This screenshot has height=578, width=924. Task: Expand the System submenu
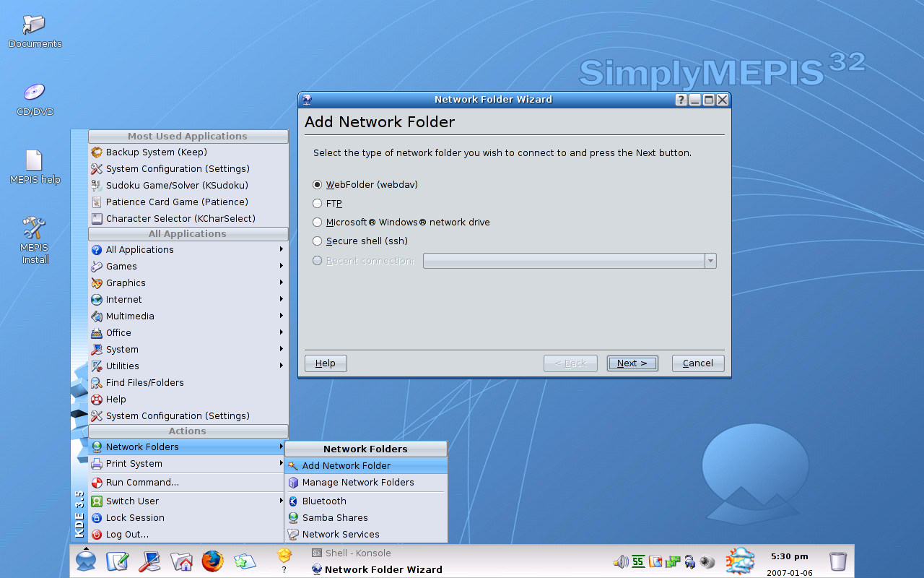click(188, 350)
